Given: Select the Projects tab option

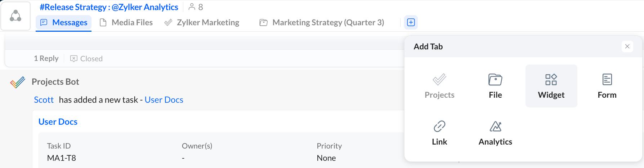Looking at the screenshot, I should 439,86.
